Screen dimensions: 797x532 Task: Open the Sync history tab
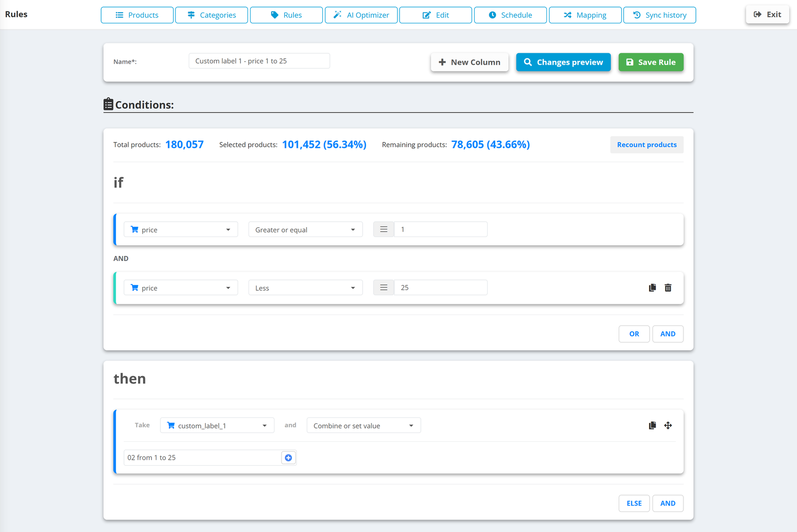click(660, 15)
